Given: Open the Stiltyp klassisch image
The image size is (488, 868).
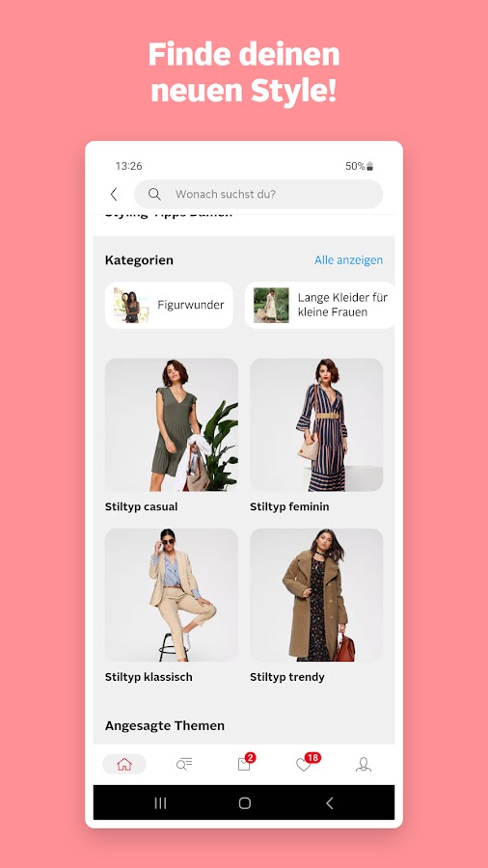Looking at the screenshot, I should point(172,595).
